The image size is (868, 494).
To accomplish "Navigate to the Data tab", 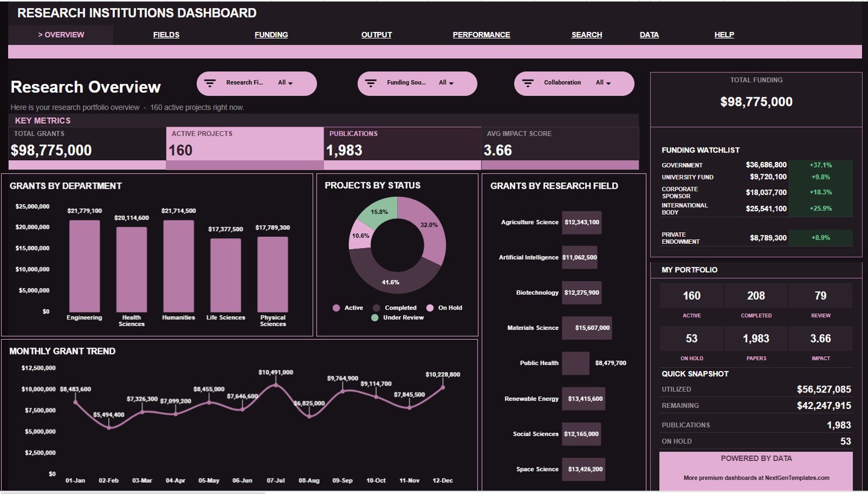I will point(649,35).
